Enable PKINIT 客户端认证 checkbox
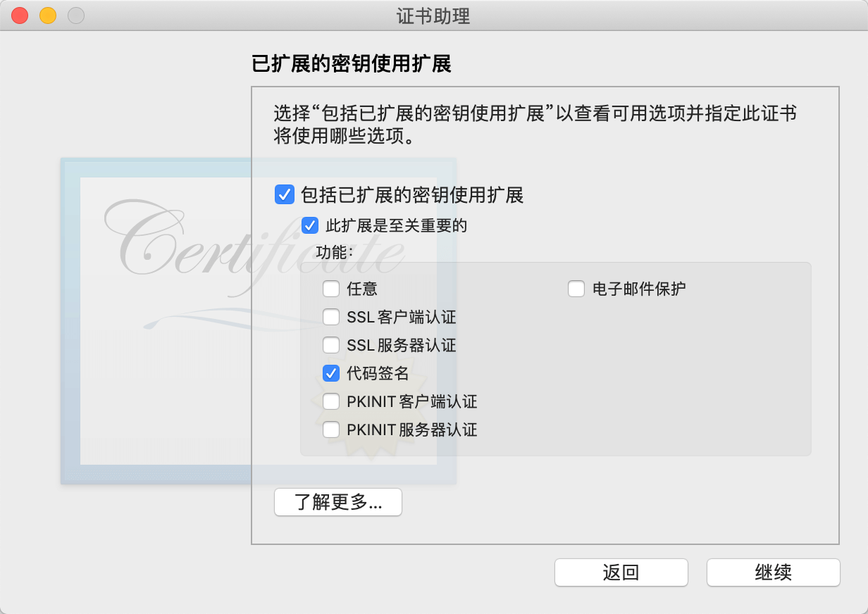 point(331,401)
